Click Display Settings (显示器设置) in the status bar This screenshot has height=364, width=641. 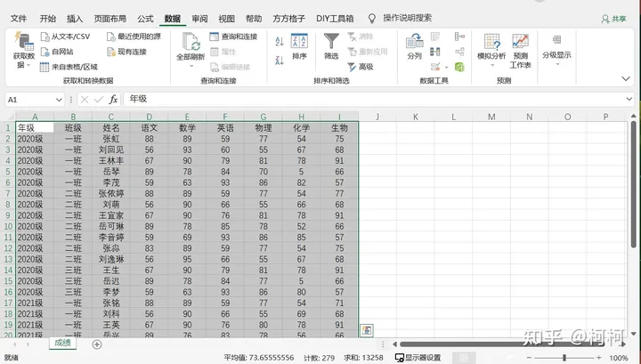(417, 358)
